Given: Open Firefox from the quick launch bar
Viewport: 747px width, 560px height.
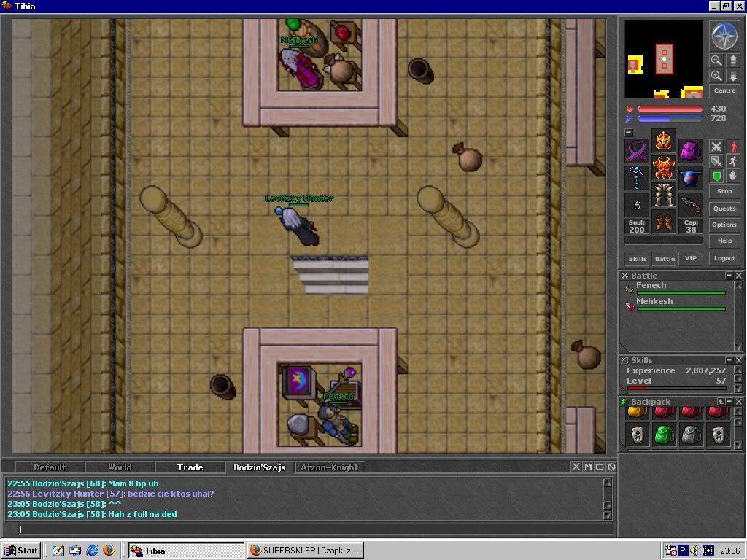Looking at the screenshot, I should [109, 551].
